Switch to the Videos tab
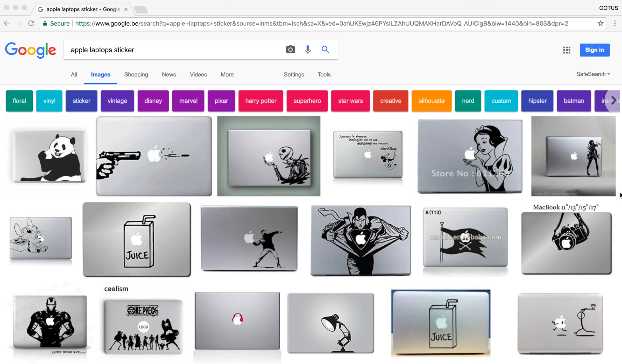 [198, 75]
